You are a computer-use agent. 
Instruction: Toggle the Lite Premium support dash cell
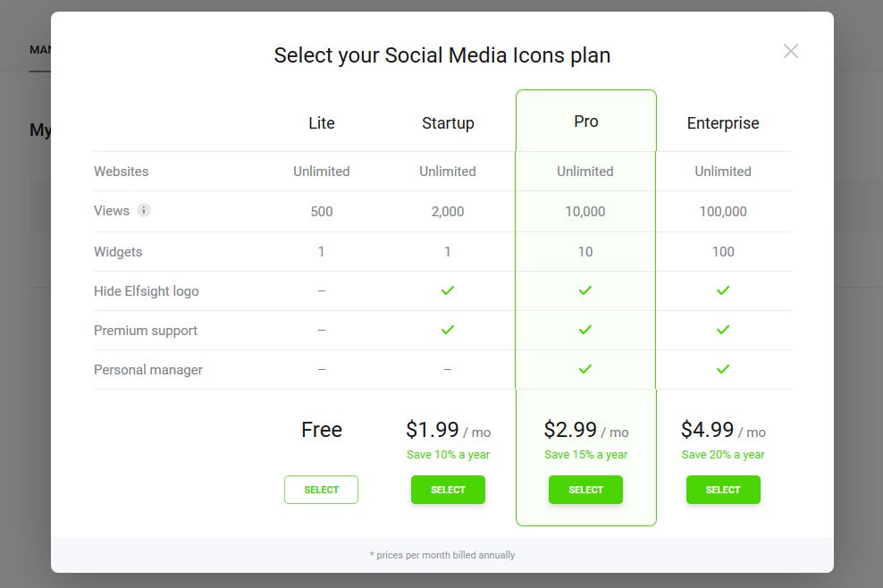coord(321,329)
